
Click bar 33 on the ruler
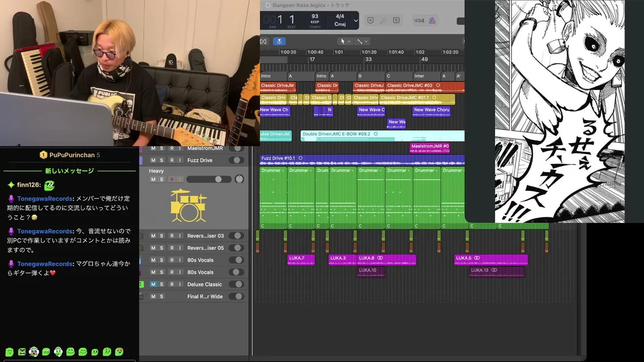coord(368,59)
